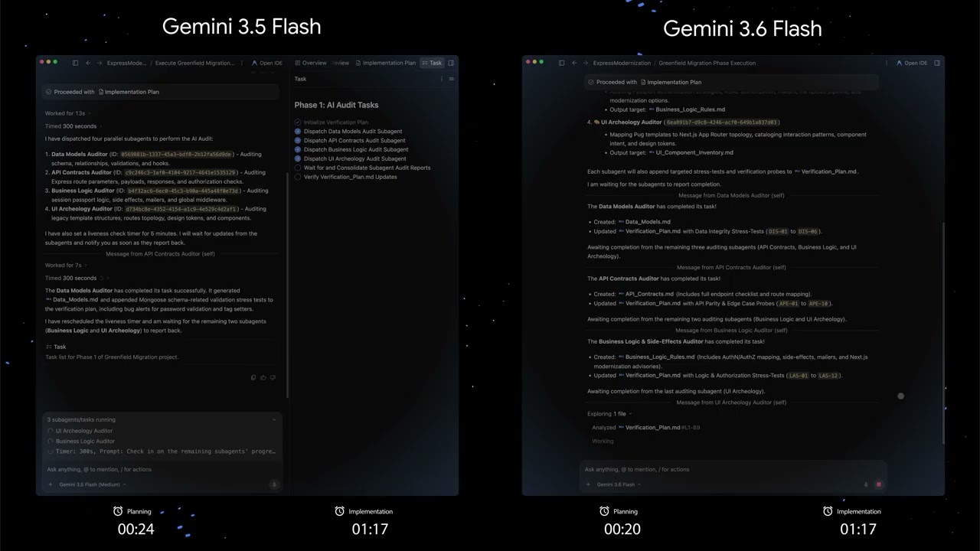Click right chat vertical scrollbar
This screenshot has height=551, width=980.
point(943,333)
